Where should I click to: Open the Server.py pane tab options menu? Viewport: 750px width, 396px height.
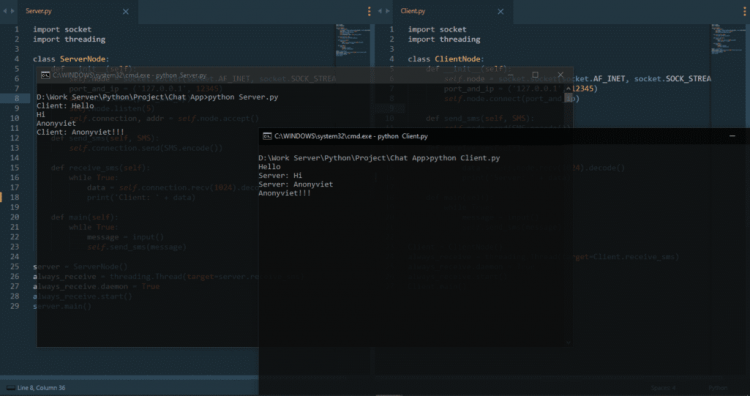[x=369, y=11]
